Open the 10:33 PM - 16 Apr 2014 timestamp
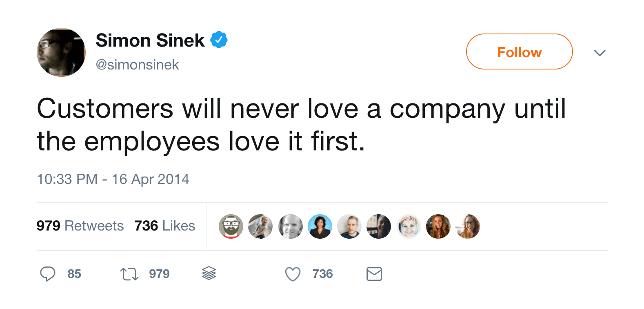 pyautogui.click(x=113, y=179)
